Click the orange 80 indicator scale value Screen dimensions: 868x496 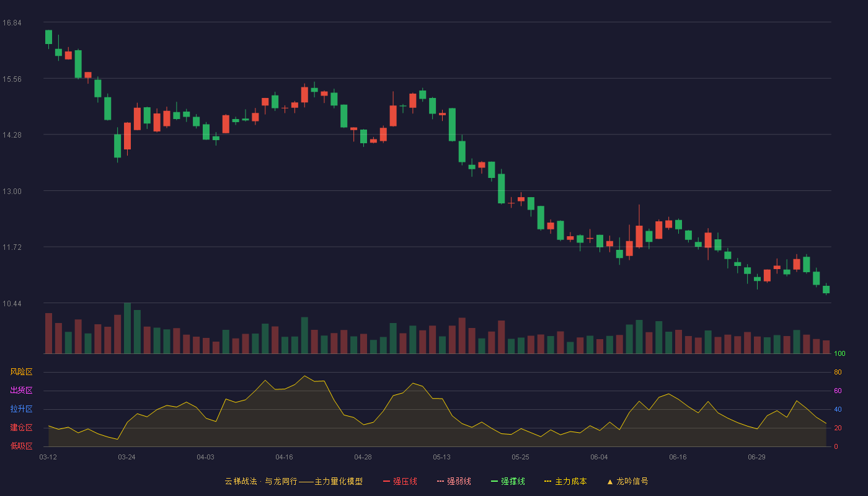pyautogui.click(x=838, y=373)
